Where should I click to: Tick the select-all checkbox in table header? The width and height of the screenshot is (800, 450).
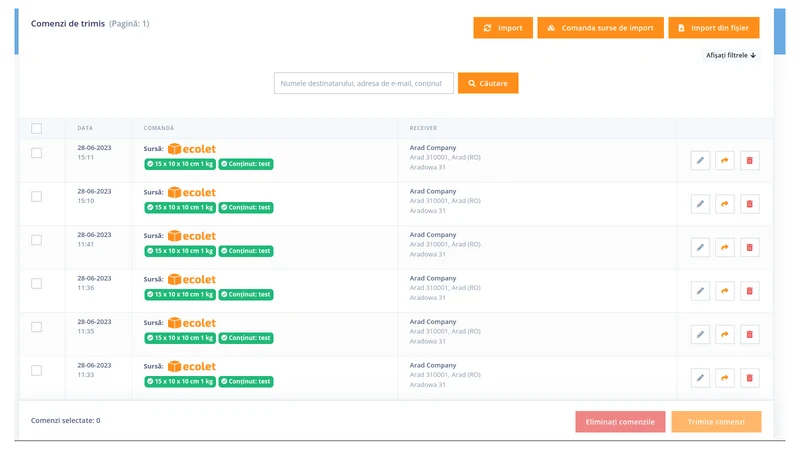[x=36, y=129]
